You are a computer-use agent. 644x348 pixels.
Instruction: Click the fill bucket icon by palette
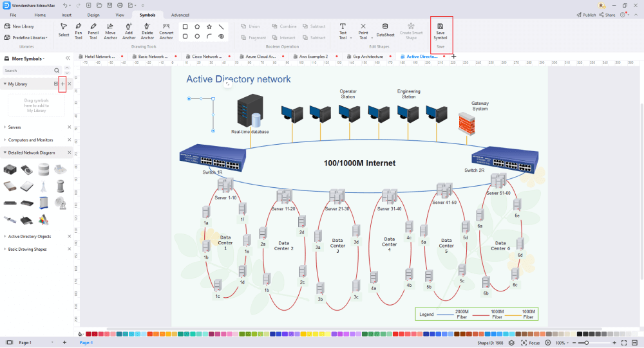point(80,334)
